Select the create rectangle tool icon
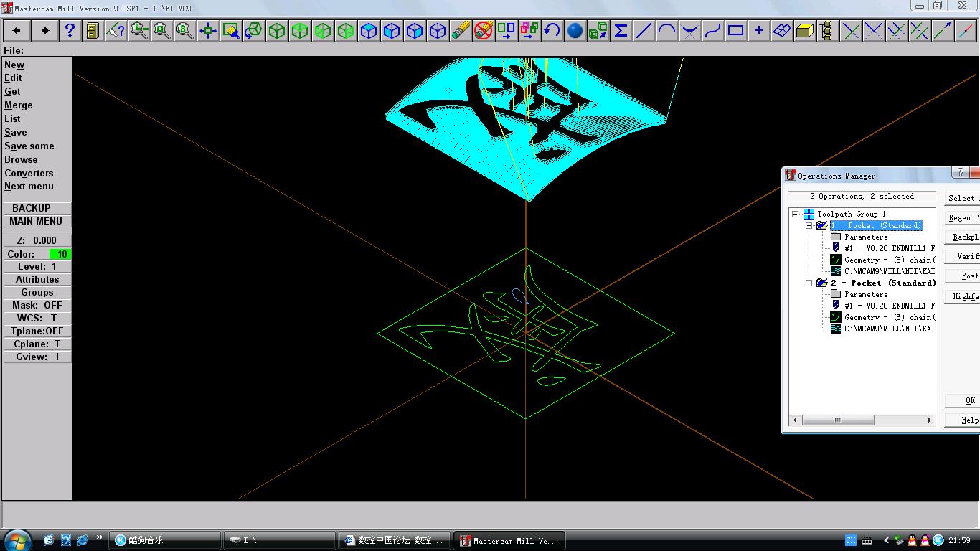 (x=736, y=31)
